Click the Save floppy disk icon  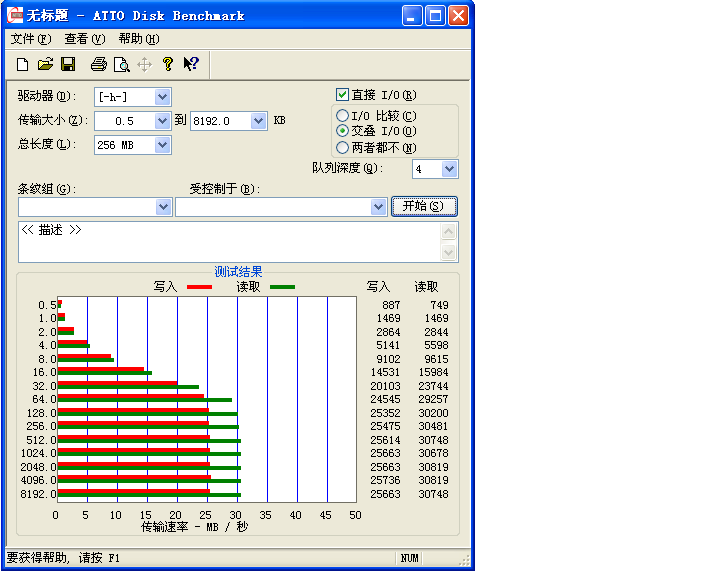pos(68,65)
